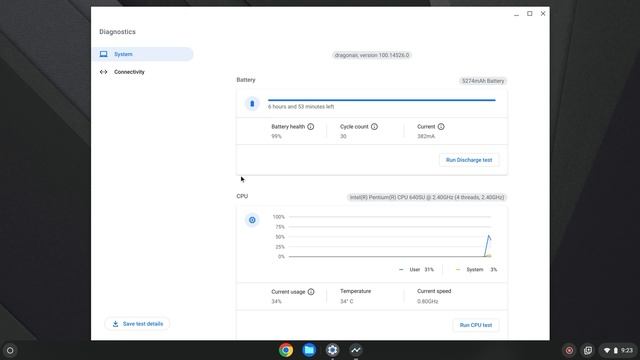Image resolution: width=640 pixels, height=360 pixels.
Task: Click the red stop recording tray icon
Action: (569, 350)
